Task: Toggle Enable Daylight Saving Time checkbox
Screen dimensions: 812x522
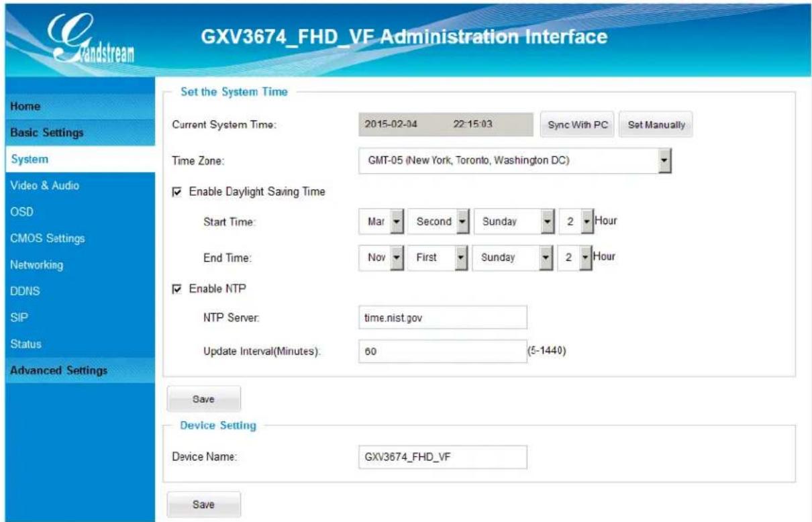Action: tap(177, 193)
